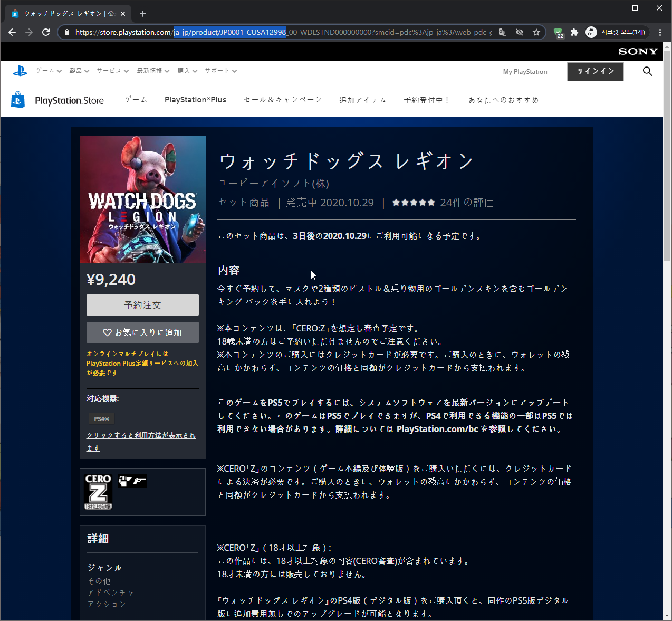Open Chrome three-dot menu
The width and height of the screenshot is (672, 621).
pos(660,32)
